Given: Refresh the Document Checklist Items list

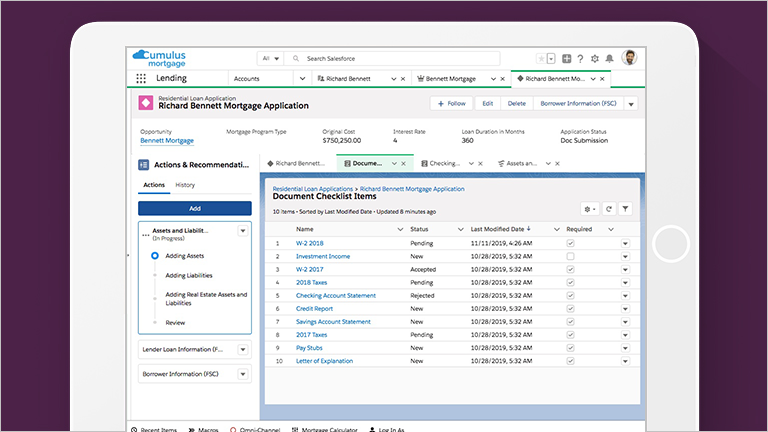Looking at the screenshot, I should pos(608,209).
